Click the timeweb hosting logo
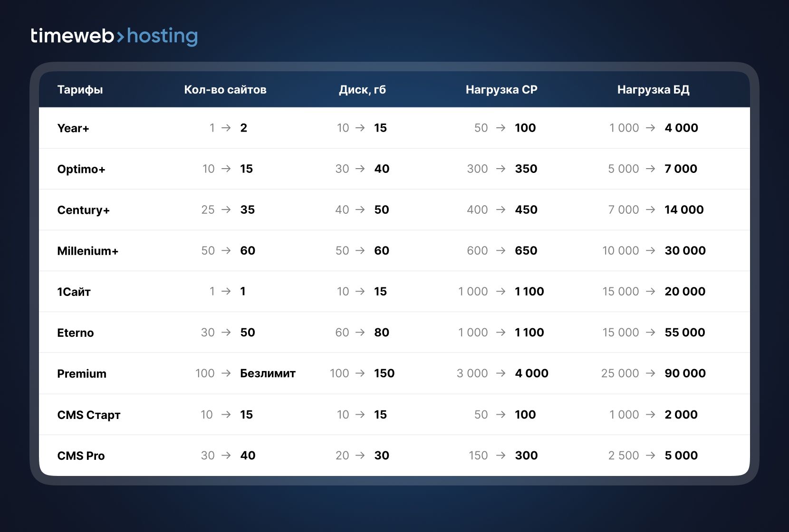This screenshot has height=532, width=789. tap(114, 36)
